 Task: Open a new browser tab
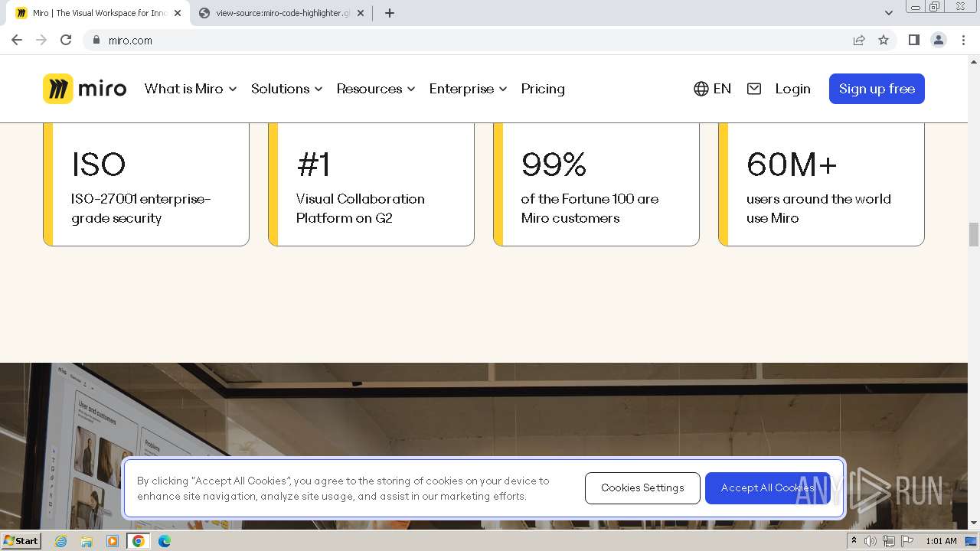[390, 13]
